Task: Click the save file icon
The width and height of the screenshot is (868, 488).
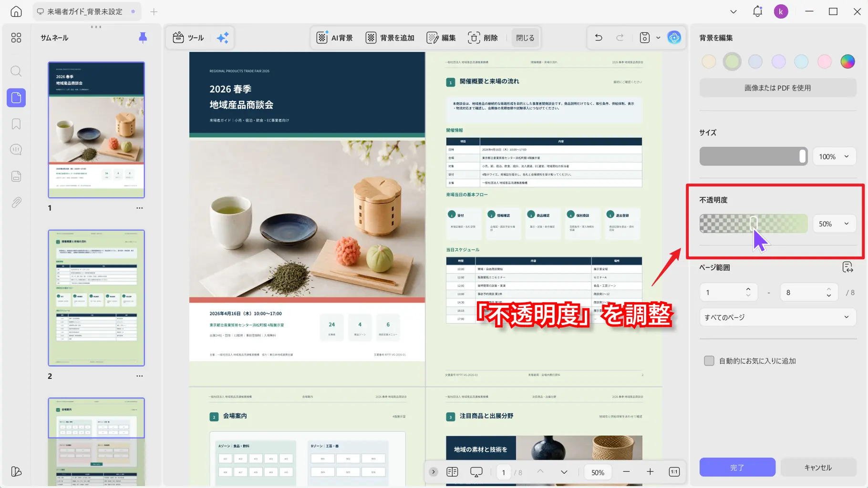Action: 644,38
